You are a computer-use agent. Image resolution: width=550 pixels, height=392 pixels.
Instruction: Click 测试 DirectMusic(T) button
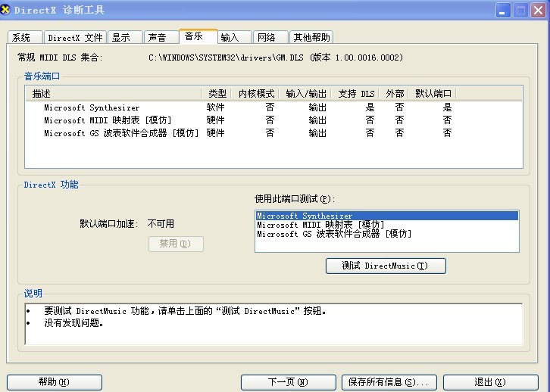(x=386, y=266)
